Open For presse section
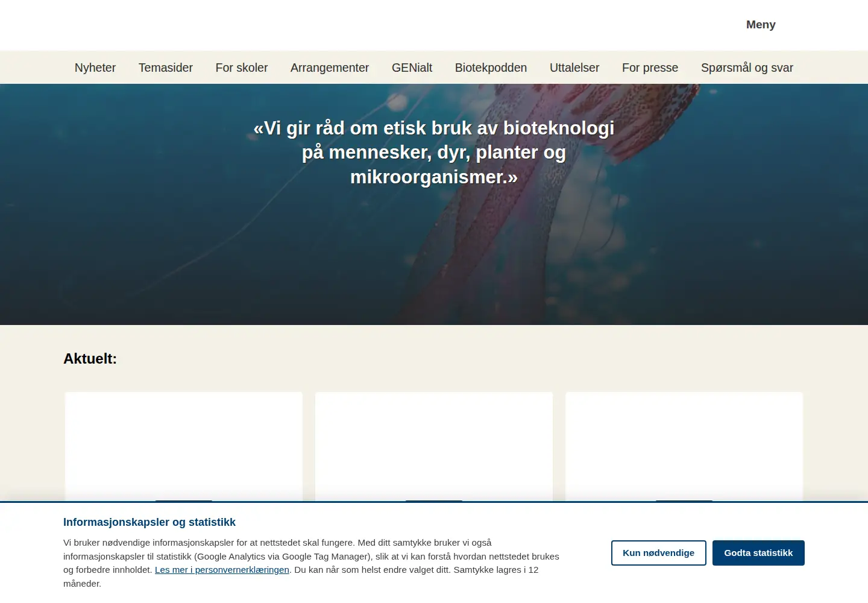Viewport: 868px width, 603px height. 650,68
